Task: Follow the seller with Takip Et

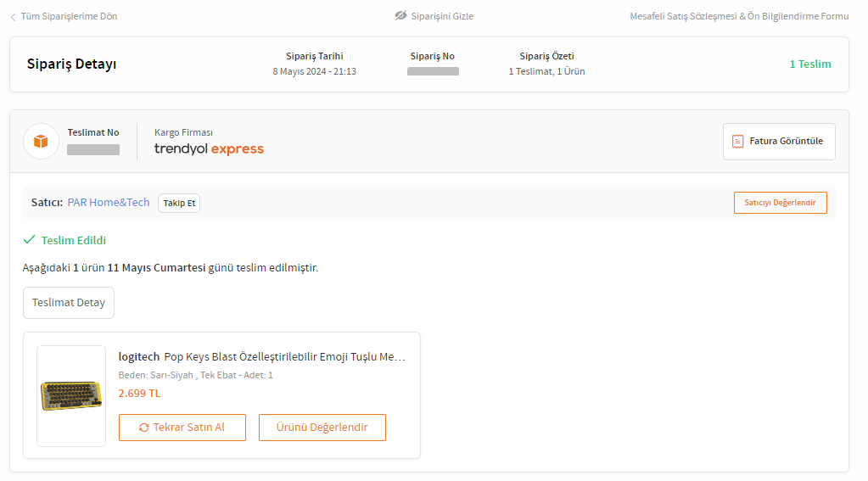Action: click(x=179, y=203)
